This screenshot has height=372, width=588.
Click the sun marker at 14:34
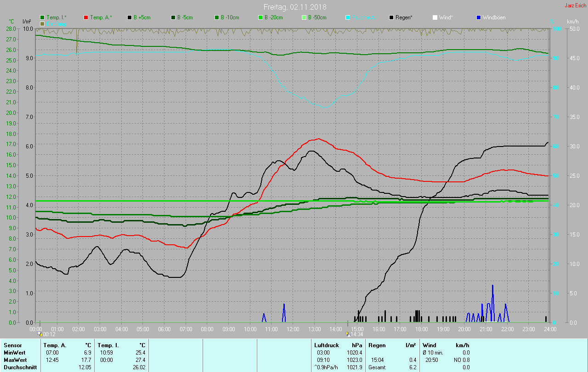[x=348, y=334]
